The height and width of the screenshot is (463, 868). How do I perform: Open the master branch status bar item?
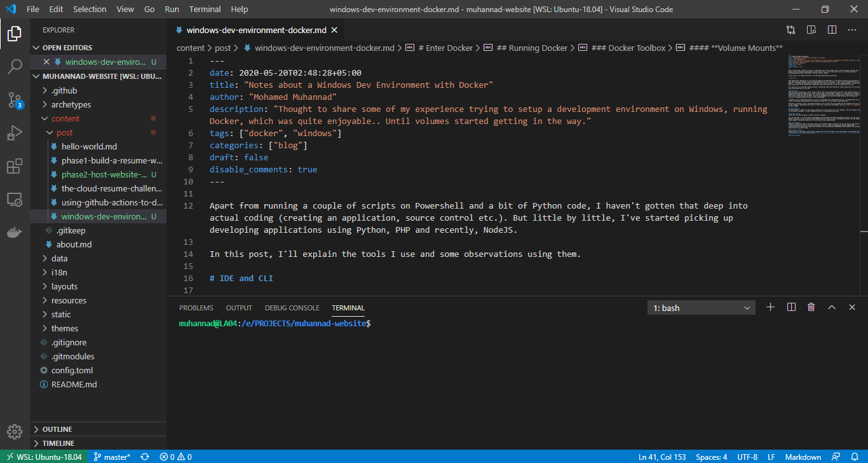click(x=112, y=457)
